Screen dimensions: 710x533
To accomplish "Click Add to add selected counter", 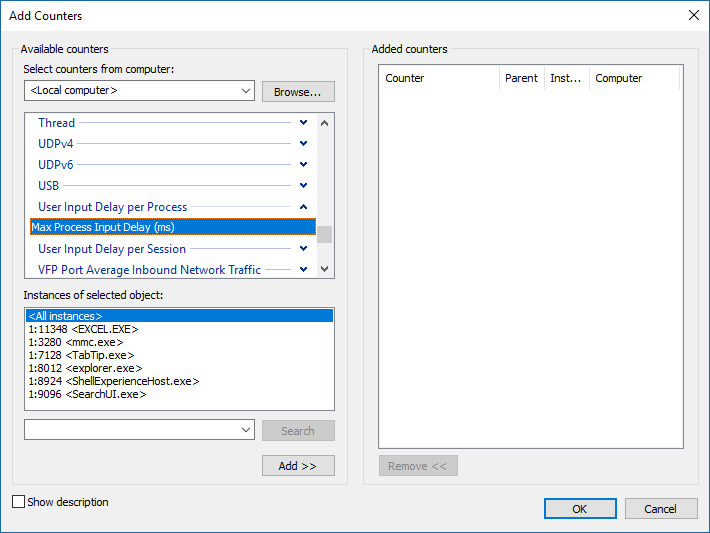I will [298, 466].
